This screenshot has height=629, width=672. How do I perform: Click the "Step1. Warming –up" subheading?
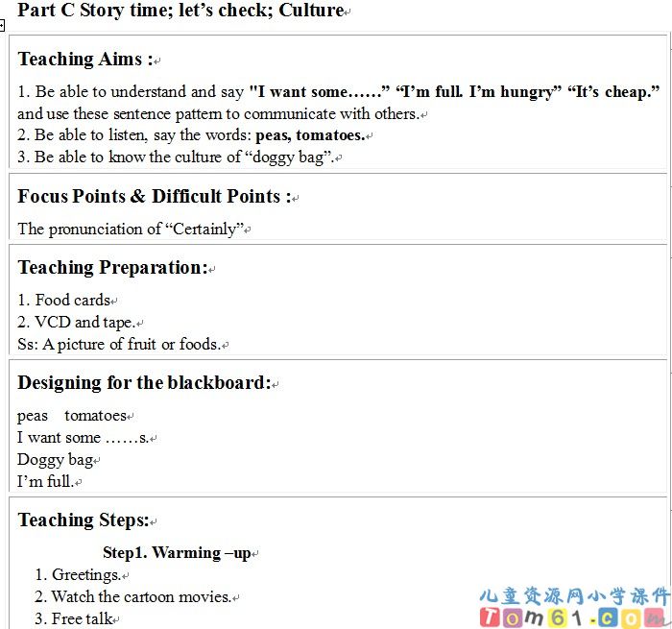(x=177, y=553)
